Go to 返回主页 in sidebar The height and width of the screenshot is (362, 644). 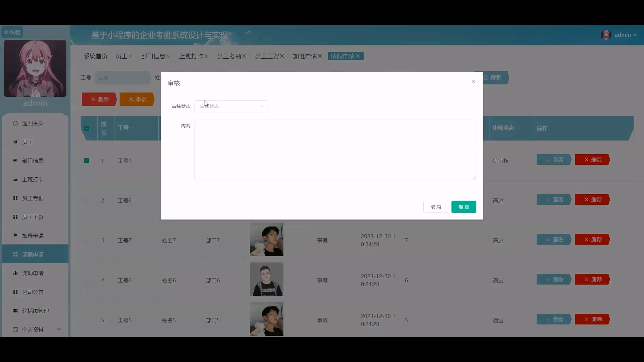[35, 123]
